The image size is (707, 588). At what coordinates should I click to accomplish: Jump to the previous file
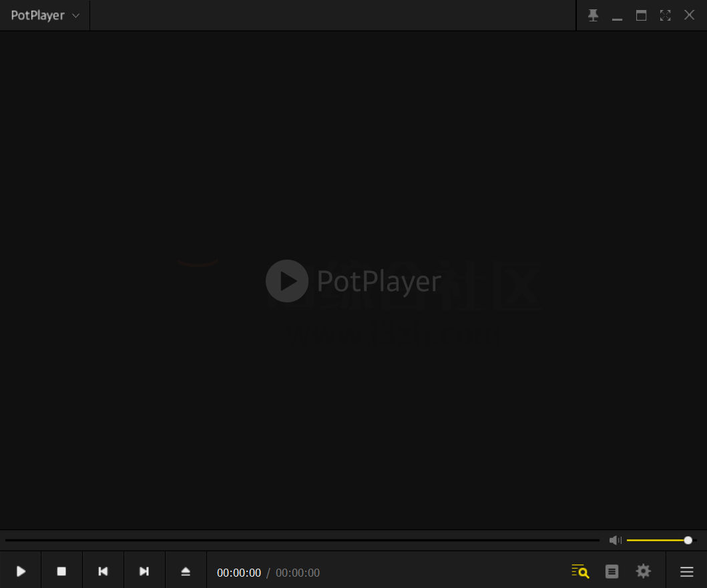coord(103,571)
